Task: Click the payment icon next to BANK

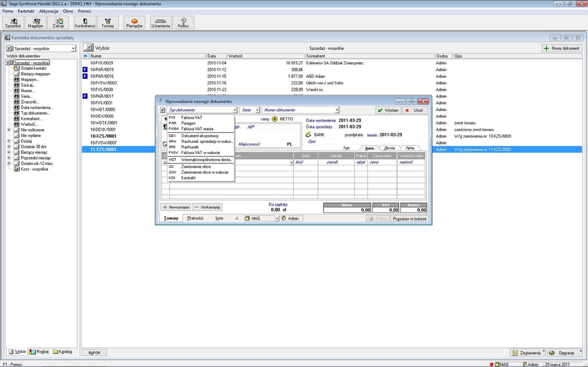Action: coord(308,134)
